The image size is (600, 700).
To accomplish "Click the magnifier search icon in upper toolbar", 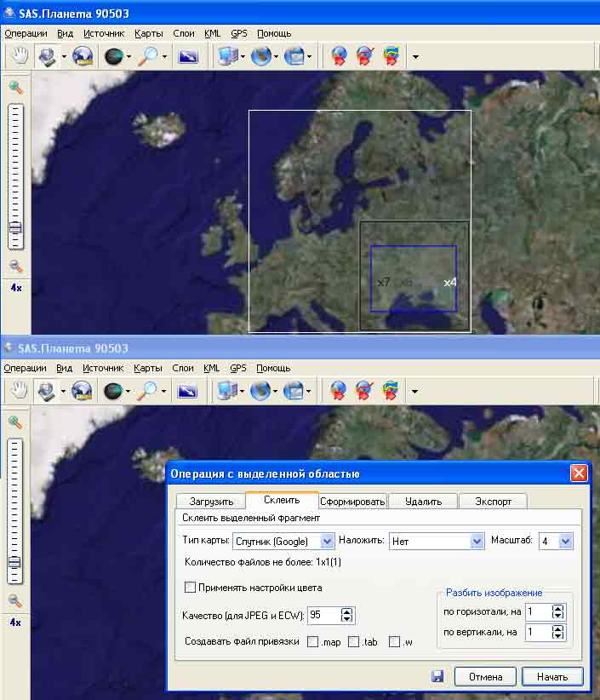I will (149, 56).
